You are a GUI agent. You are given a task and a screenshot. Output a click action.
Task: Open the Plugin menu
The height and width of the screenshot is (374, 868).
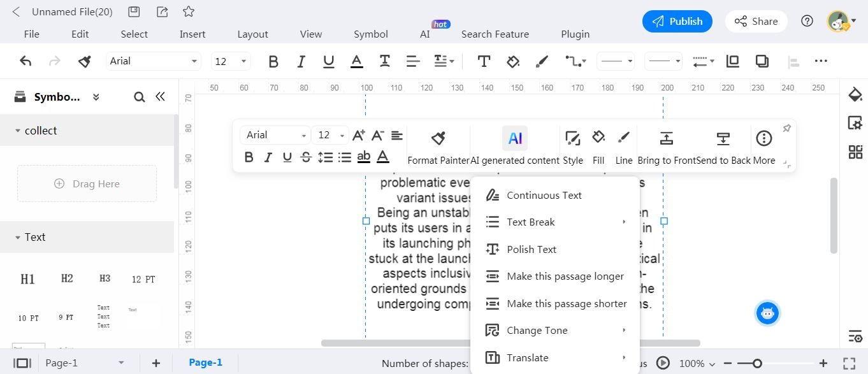[575, 34]
